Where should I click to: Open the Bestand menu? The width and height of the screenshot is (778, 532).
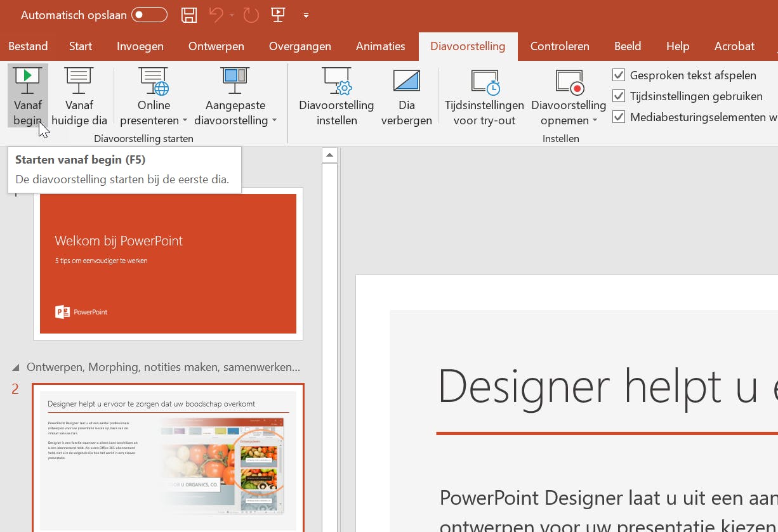pos(28,46)
